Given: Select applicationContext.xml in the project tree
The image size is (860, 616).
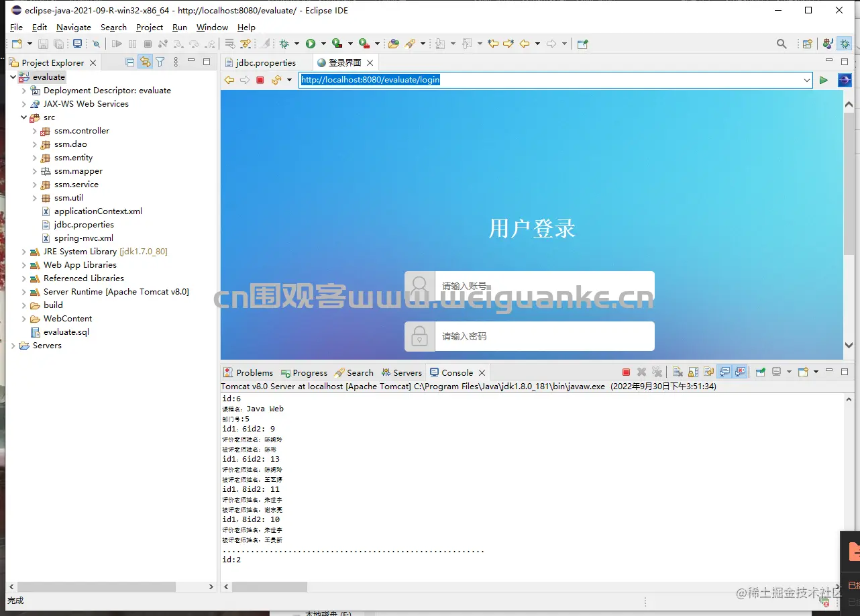Looking at the screenshot, I should point(98,211).
